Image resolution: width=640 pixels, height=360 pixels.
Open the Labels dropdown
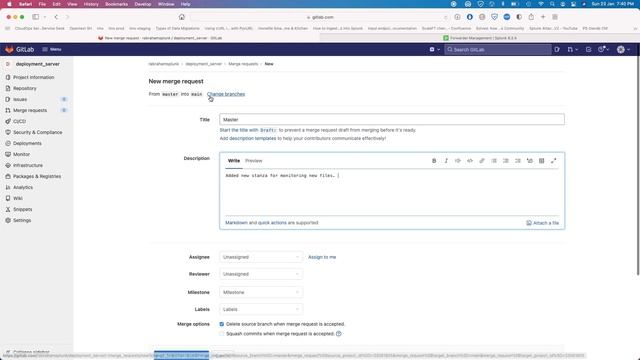261,309
